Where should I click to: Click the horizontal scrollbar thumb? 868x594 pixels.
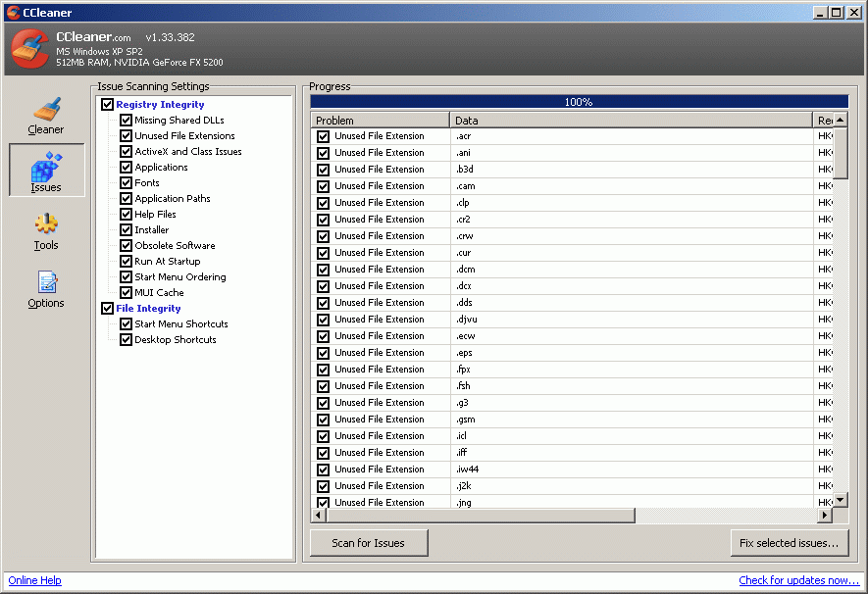coord(481,516)
